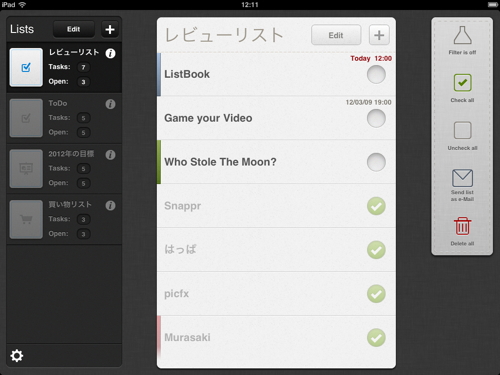500x375 pixels.
Task: Select the picfx task title
Action: pos(176,294)
